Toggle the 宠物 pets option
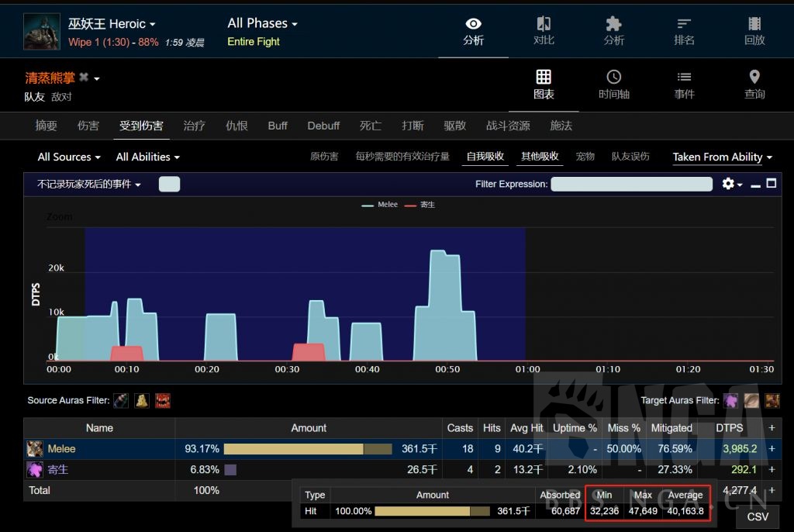This screenshot has height=532, width=794. [x=585, y=157]
